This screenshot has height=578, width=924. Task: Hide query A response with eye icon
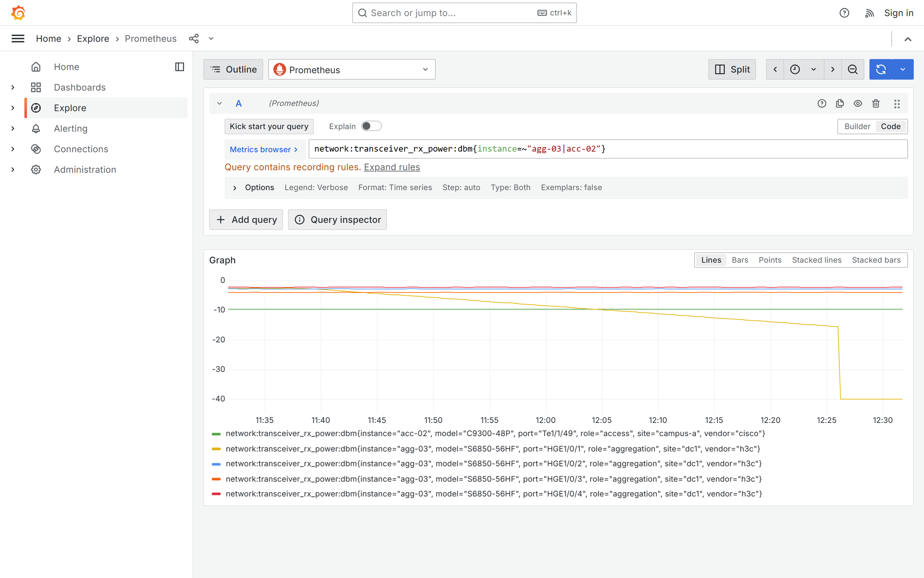858,104
